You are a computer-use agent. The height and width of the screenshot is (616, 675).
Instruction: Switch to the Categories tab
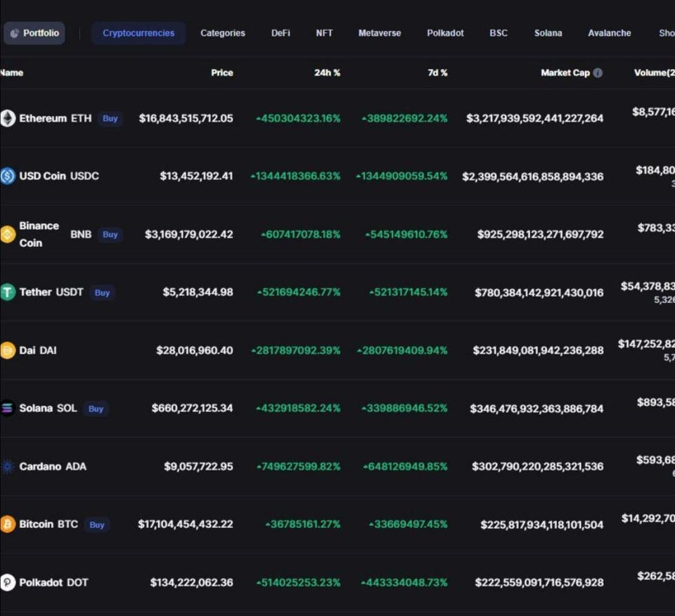click(x=223, y=33)
